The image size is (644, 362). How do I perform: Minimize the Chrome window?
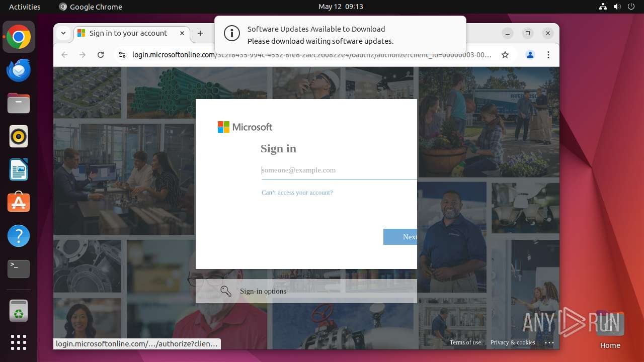[x=508, y=33]
